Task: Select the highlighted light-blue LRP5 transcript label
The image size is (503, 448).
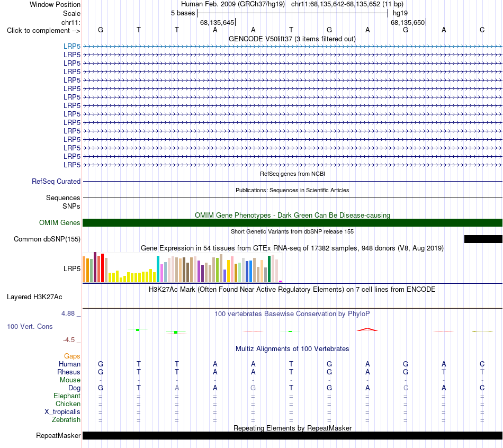Action: 72,46
